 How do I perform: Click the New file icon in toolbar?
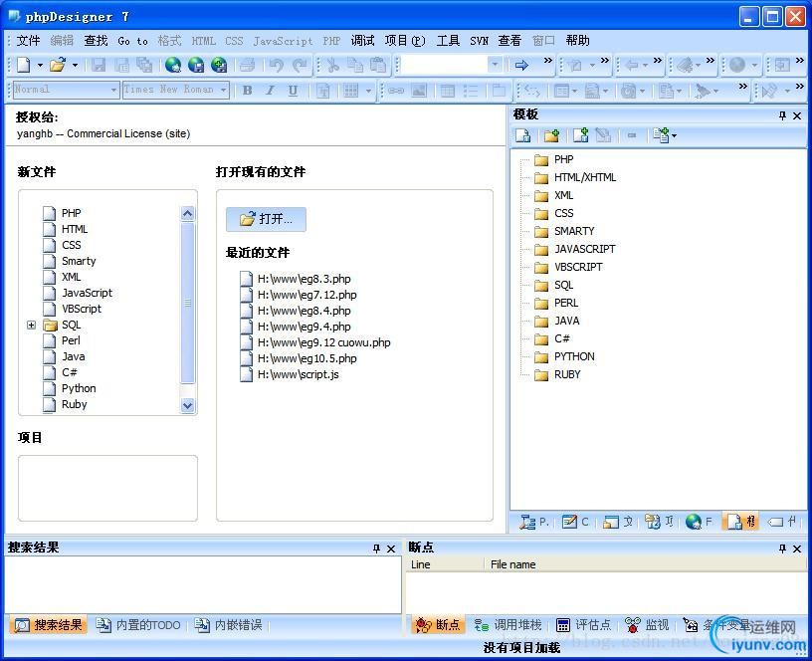23,65
